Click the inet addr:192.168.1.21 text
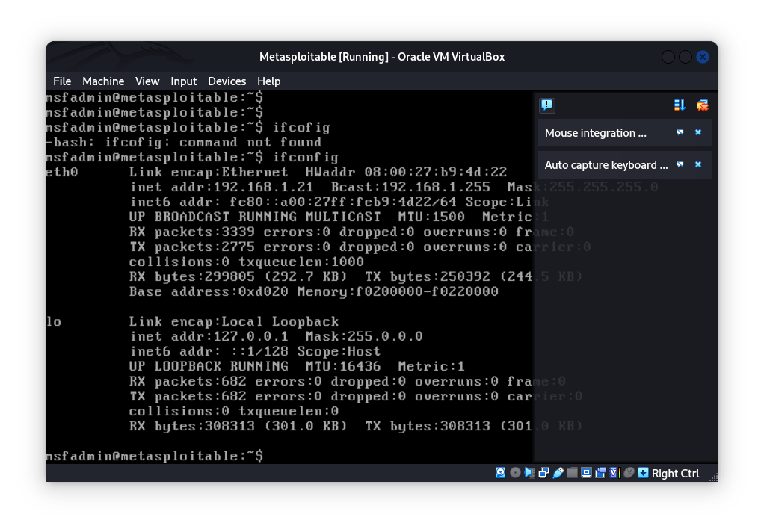 pos(222,187)
